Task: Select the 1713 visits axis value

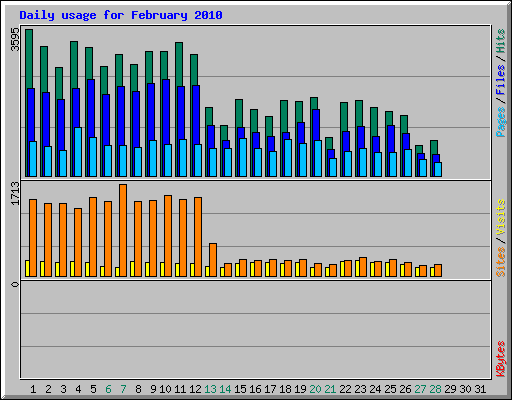Action: pyautogui.click(x=15, y=193)
